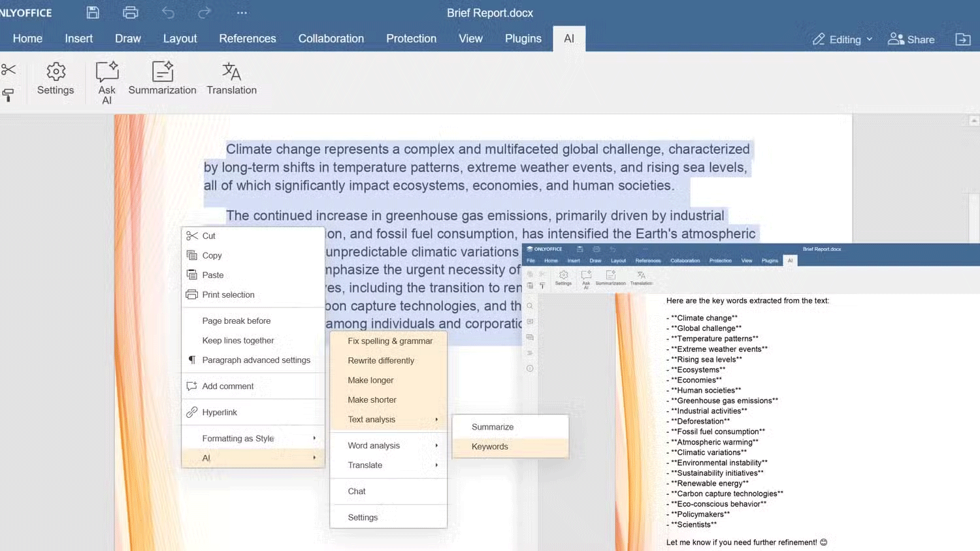Open AI Settings gear in ribbon

tap(56, 80)
